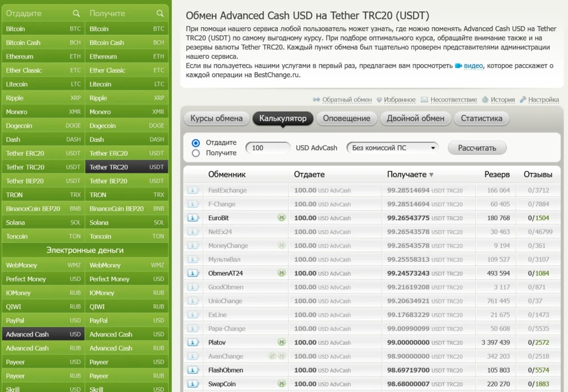The width and height of the screenshot is (568, 392).
Task: Open info icon for МультиВал row
Action: (193, 259)
